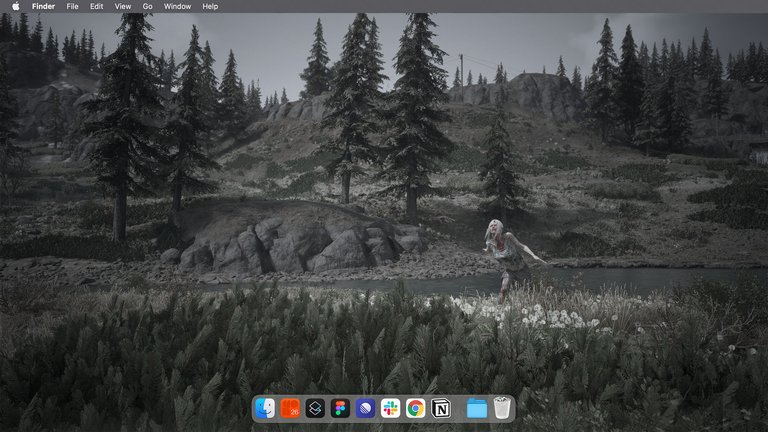
Task: Launch Google Chrome from the Dock
Action: pyautogui.click(x=415, y=408)
